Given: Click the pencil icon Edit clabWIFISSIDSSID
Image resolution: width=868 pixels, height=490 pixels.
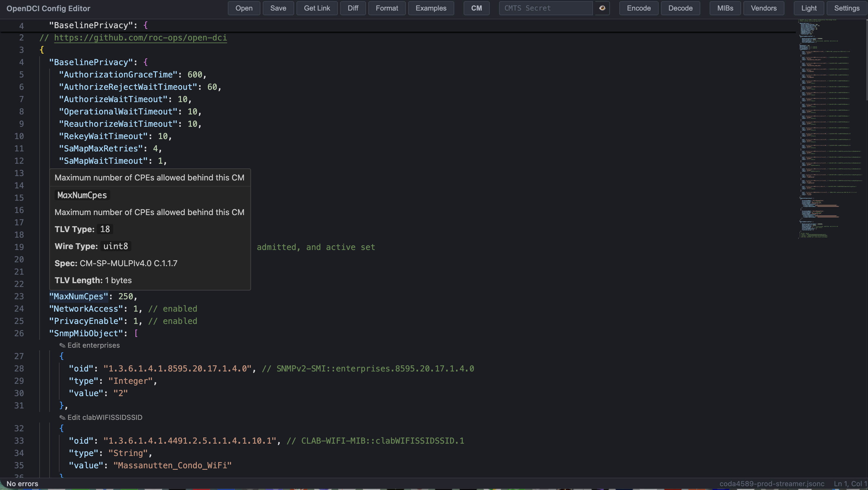Looking at the screenshot, I should pos(63,418).
